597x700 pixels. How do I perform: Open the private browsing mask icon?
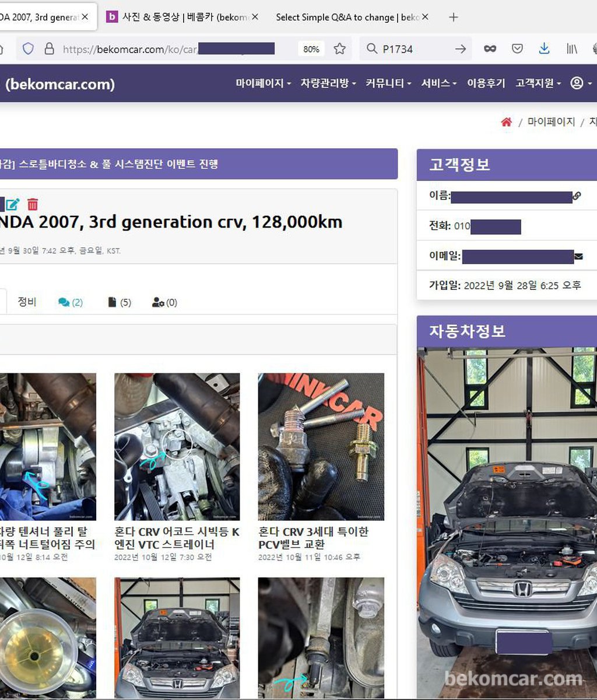pos(490,49)
